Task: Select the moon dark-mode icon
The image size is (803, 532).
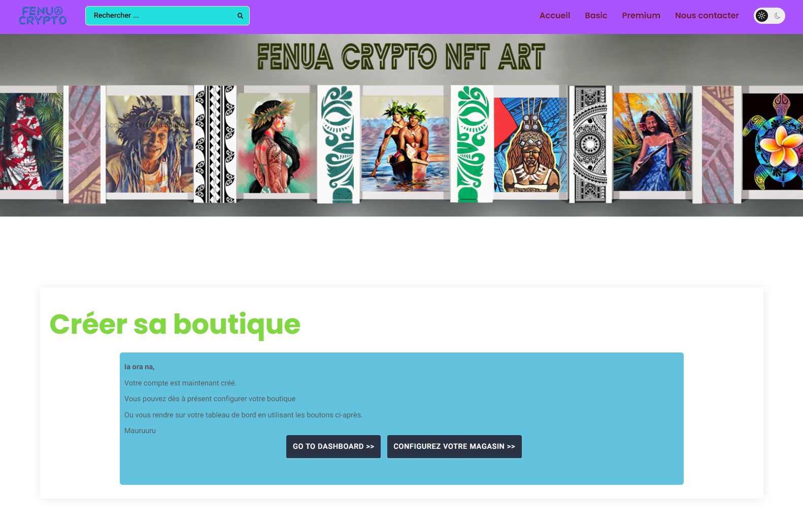Action: point(777,16)
